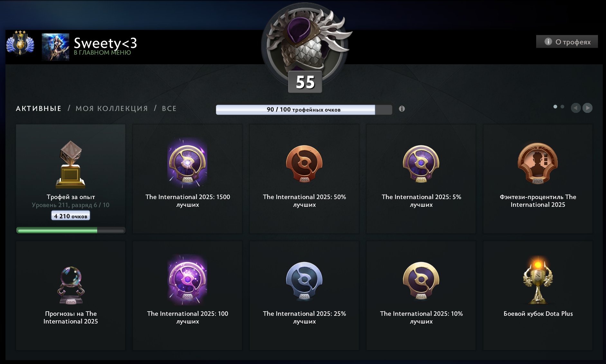Image resolution: width=606 pixels, height=364 pixels.
Task: Click the О трофеях button
Action: 567,41
